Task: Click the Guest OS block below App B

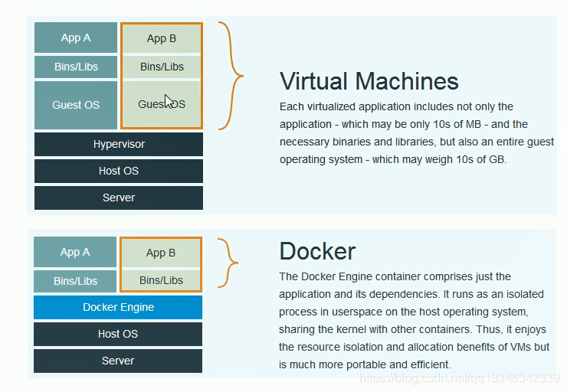Action: point(162,104)
